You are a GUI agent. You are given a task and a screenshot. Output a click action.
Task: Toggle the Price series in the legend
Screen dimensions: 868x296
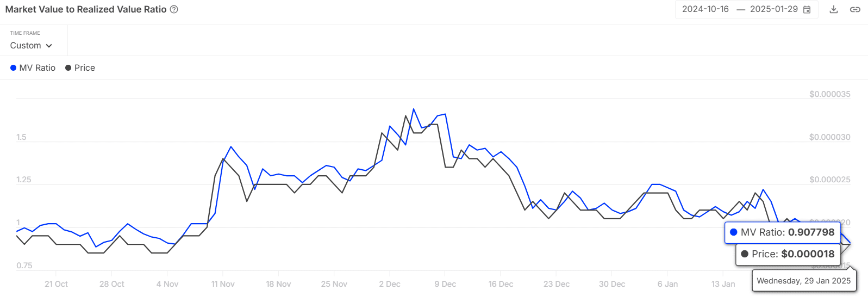[x=80, y=68]
